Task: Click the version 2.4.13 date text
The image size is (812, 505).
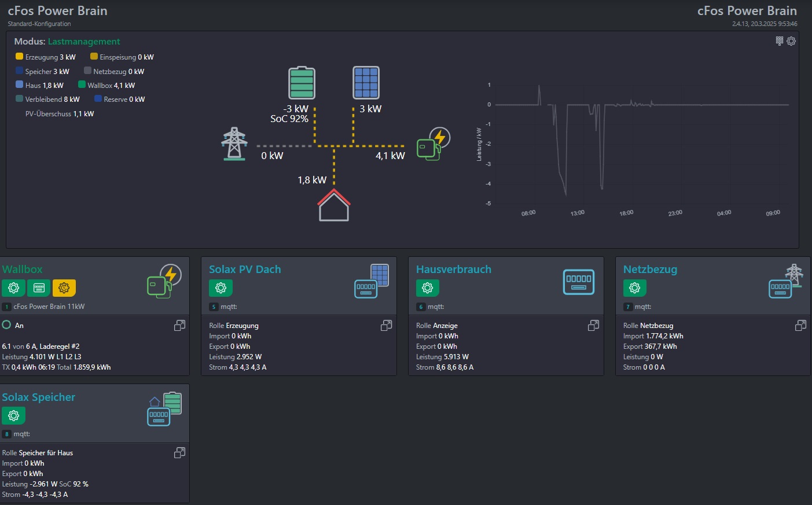Action: [765, 24]
